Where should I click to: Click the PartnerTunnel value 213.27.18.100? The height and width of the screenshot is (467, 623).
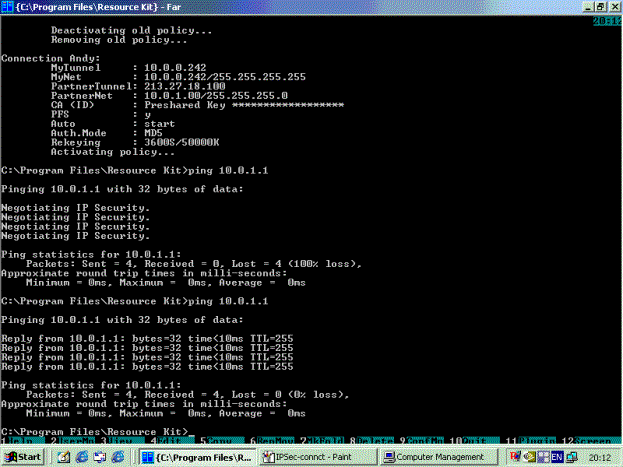pos(184,86)
